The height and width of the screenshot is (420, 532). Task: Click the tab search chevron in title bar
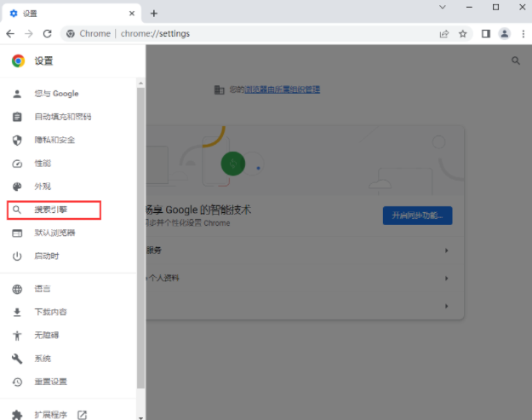coord(443,7)
